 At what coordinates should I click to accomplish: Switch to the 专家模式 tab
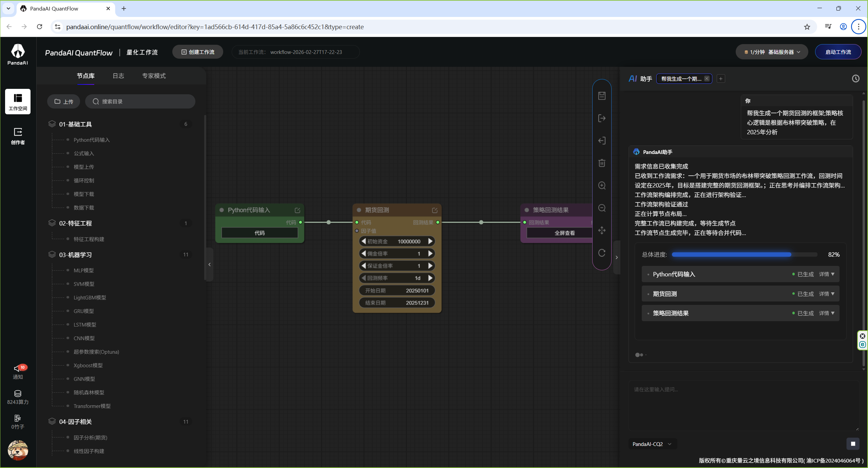coord(154,76)
